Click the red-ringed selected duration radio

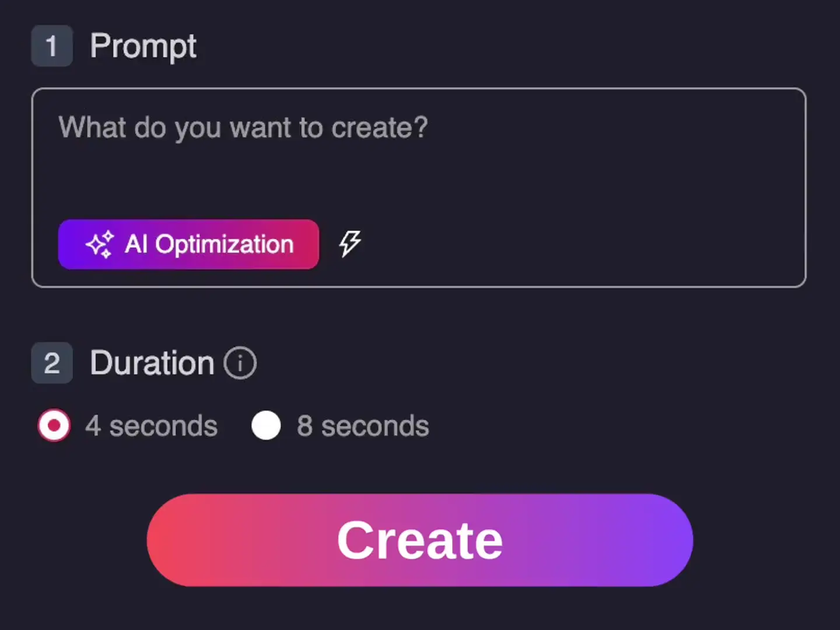click(x=54, y=425)
